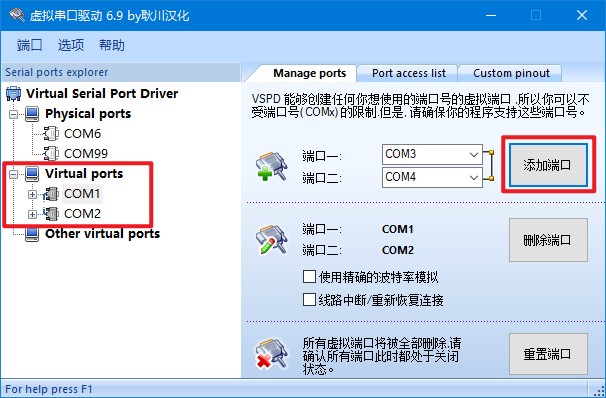Collapse the Physical ports tree node
The image size is (606, 398).
pyautogui.click(x=14, y=114)
